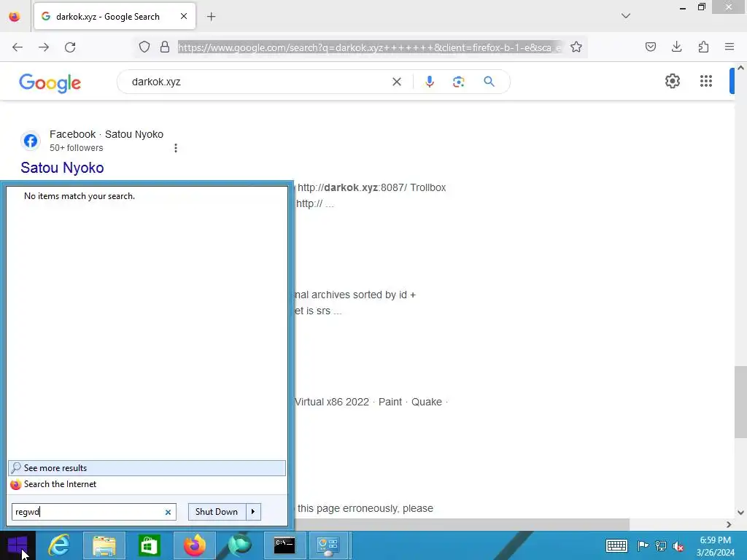Viewport: 747px width, 560px height.
Task: Open a new tab with plus button
Action: click(x=211, y=17)
